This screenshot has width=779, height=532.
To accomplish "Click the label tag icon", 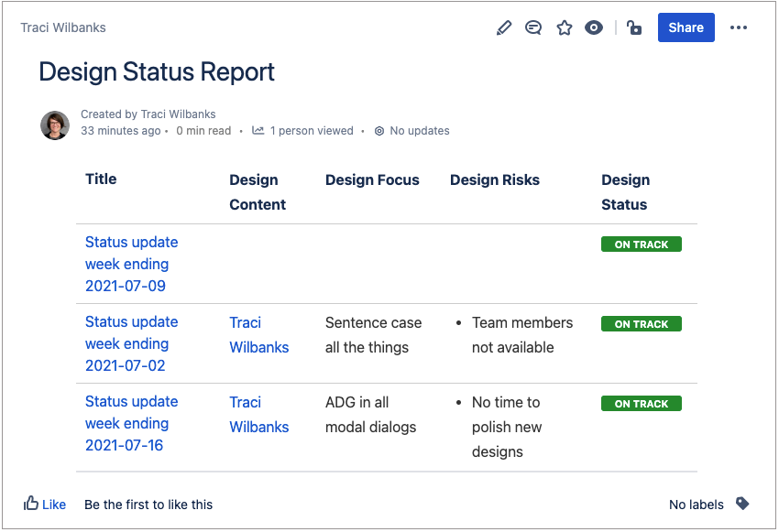I will [x=742, y=504].
